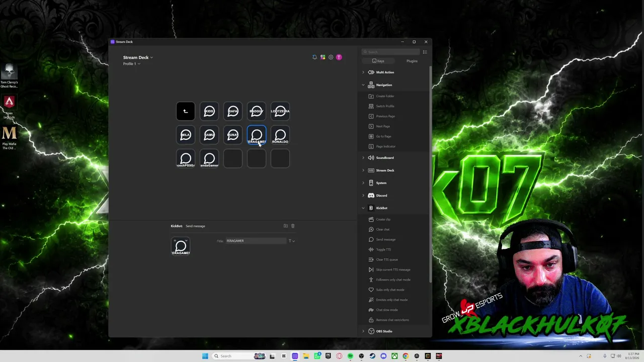
Task: Select the KIDS chat key
Action: click(x=209, y=111)
